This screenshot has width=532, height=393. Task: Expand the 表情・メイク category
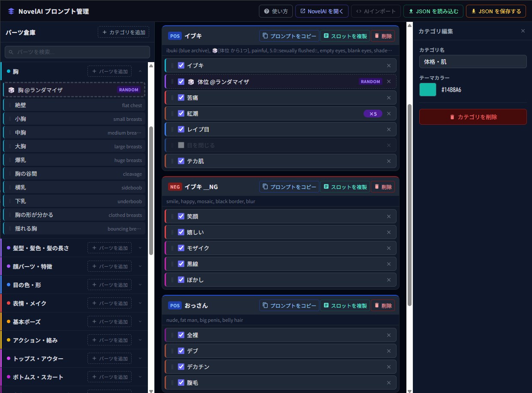tap(140, 303)
